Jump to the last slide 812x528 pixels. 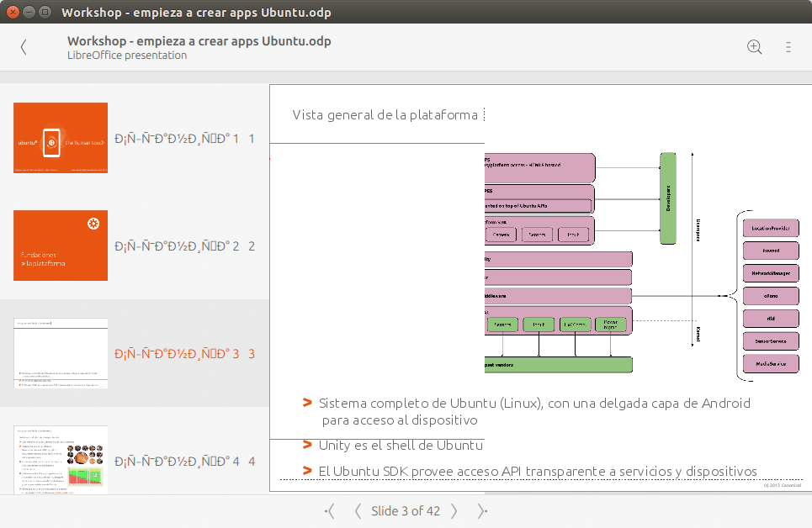coord(482,511)
